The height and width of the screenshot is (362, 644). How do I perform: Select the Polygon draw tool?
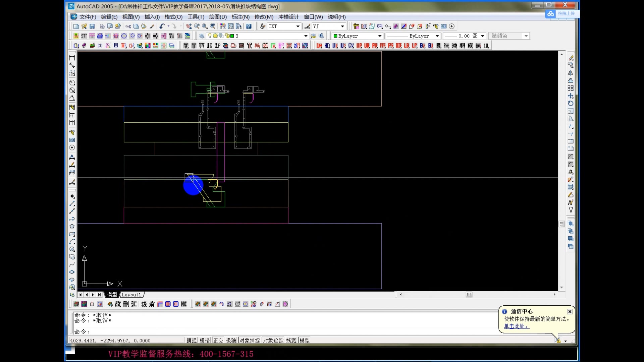tap(72, 227)
